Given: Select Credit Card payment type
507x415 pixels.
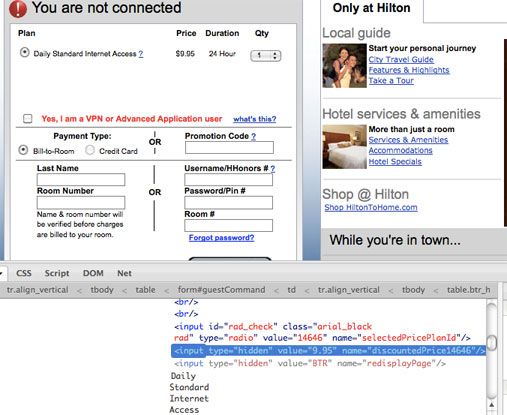Looking at the screenshot, I should coord(90,150).
